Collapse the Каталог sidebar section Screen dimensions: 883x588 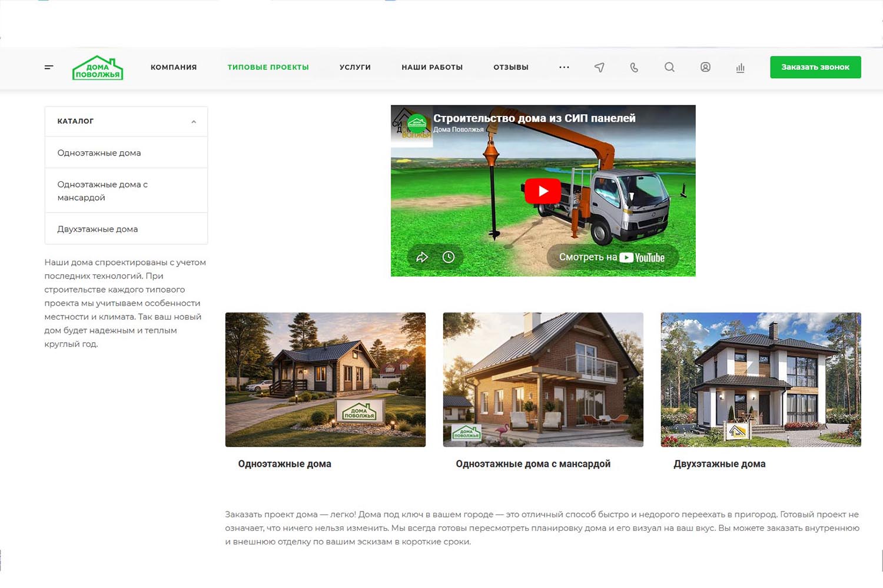[194, 122]
